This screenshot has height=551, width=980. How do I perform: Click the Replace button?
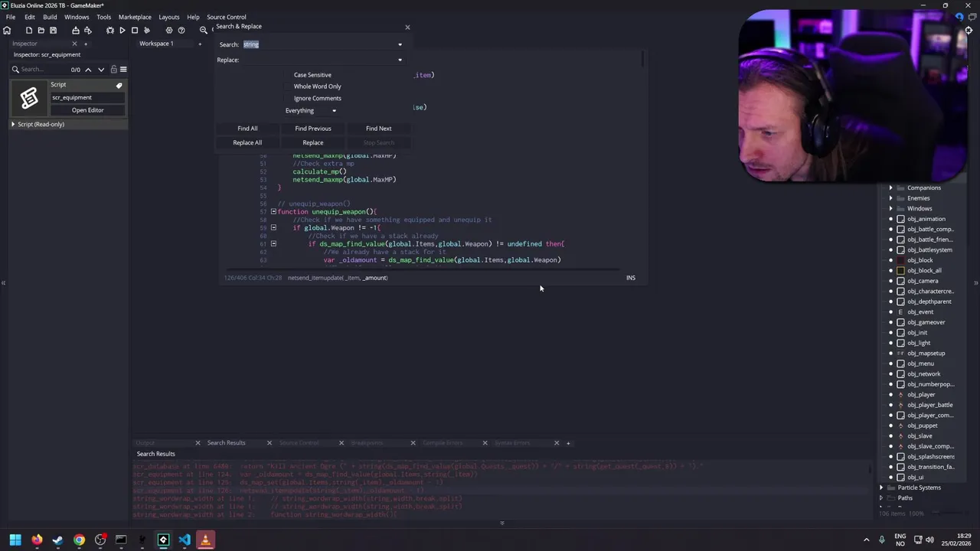(x=313, y=142)
